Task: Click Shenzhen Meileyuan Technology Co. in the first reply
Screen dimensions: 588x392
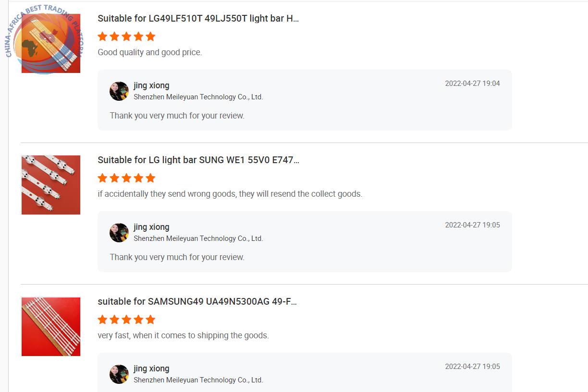Action: [198, 97]
